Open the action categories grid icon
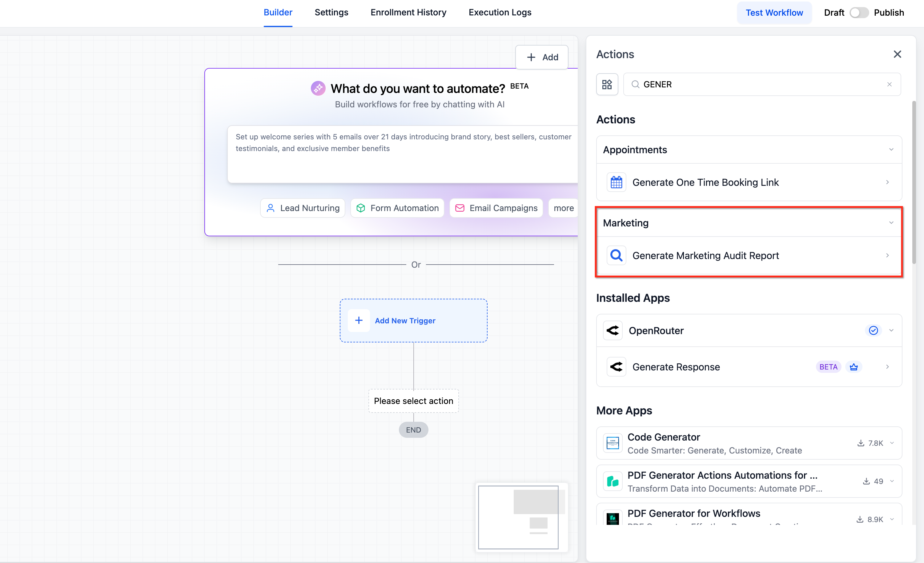This screenshot has width=924, height=563. point(607,84)
